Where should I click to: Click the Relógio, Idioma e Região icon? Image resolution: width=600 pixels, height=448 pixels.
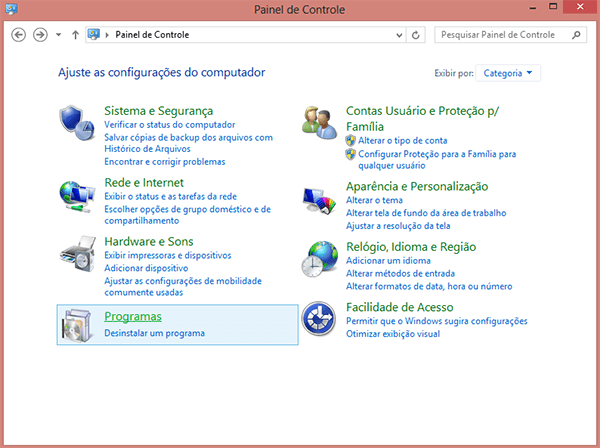(x=320, y=258)
